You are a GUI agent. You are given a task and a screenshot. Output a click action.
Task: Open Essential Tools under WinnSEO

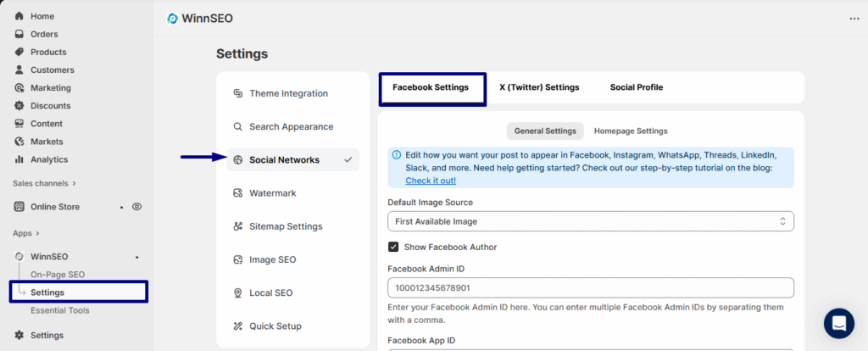pyautogui.click(x=60, y=310)
